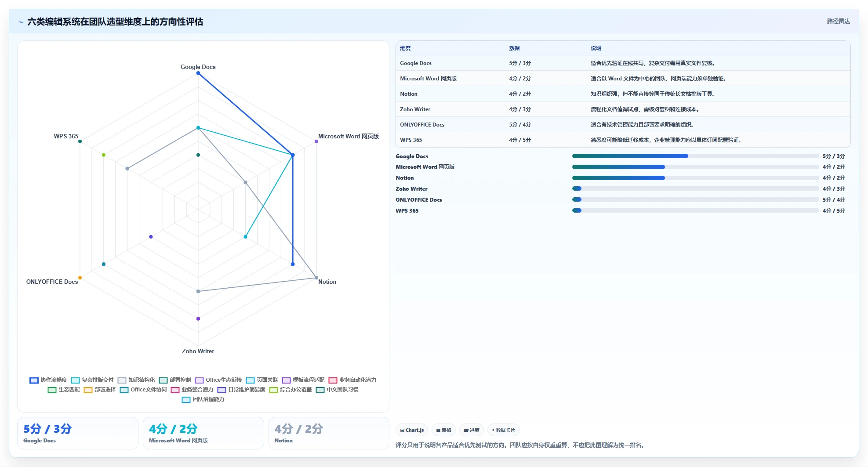Open the Google Docs 5分 / 3分 data card
The width and height of the screenshot is (868, 467).
78,433
